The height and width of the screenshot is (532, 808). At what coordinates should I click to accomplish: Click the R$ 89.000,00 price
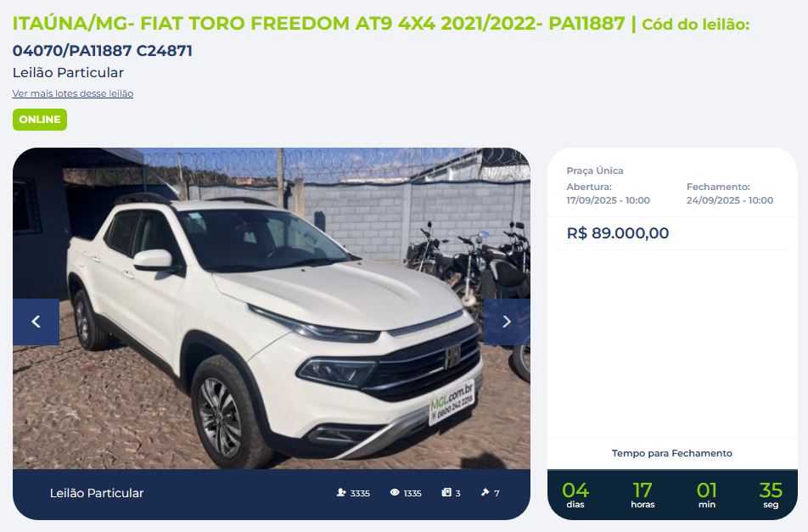[x=618, y=233]
